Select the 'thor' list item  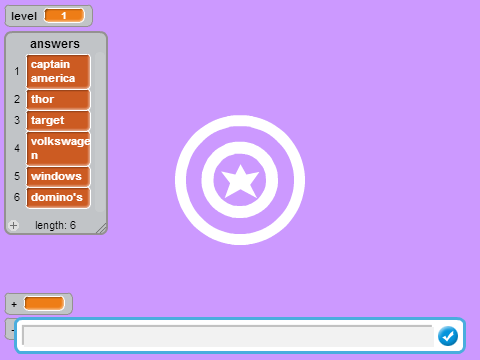(x=58, y=99)
